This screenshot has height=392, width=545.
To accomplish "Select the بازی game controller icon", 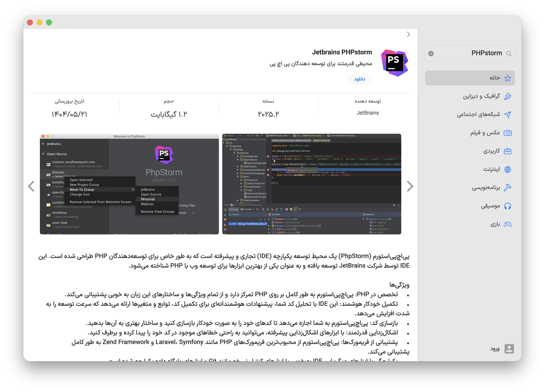I will [x=508, y=224].
